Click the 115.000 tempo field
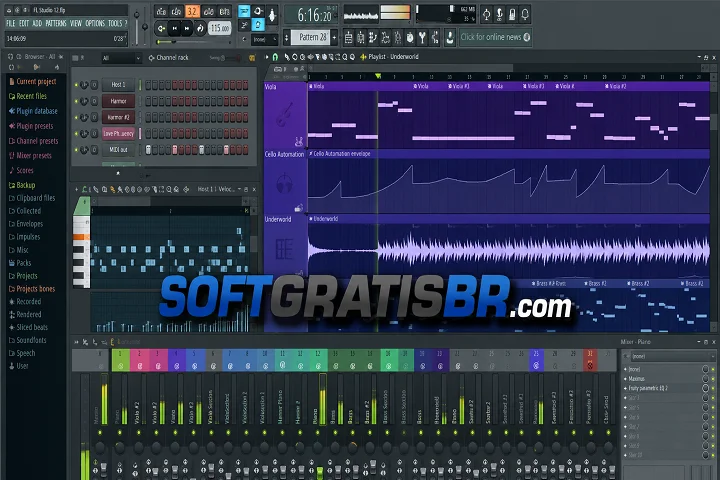720x480 pixels. coord(219,28)
